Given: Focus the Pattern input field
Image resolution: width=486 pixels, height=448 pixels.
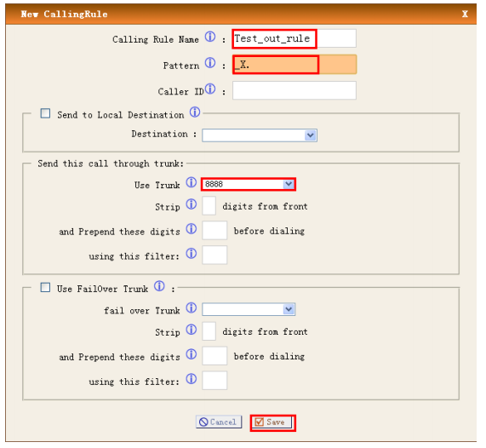Looking at the screenshot, I should coord(294,65).
